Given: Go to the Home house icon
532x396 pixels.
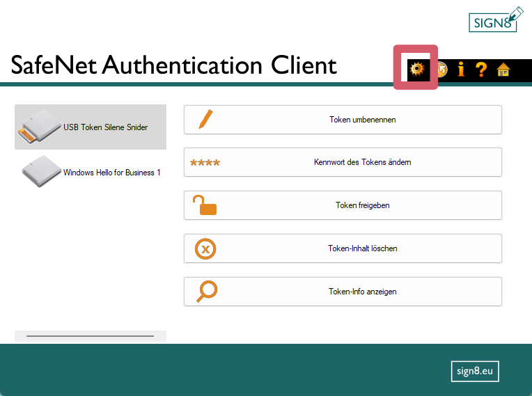Looking at the screenshot, I should point(503,70).
